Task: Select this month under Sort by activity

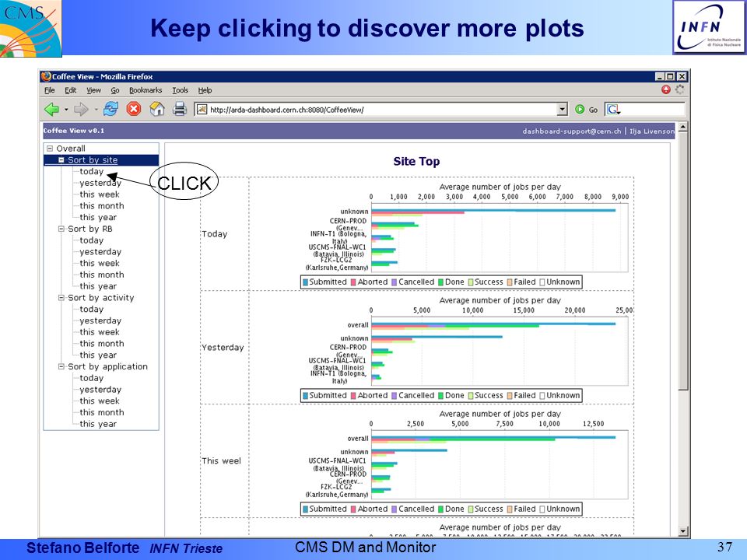Action: coord(101,343)
